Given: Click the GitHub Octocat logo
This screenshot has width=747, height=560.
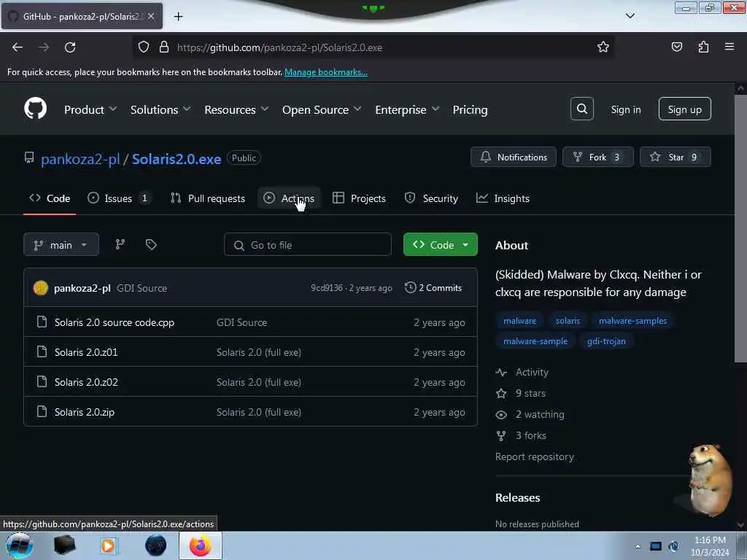Looking at the screenshot, I should [35, 109].
